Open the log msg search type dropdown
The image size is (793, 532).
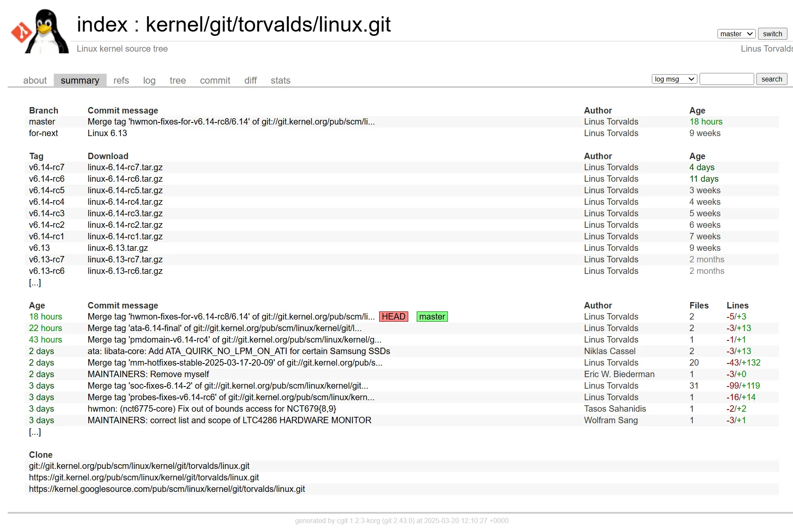[674, 78]
